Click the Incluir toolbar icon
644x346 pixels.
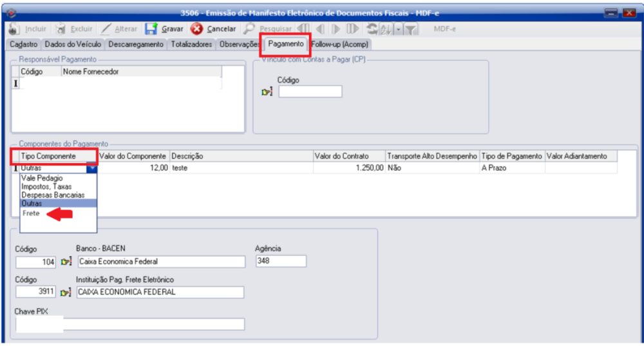tap(14, 29)
